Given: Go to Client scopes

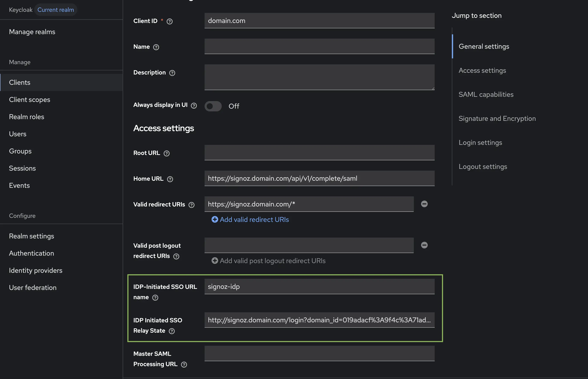Looking at the screenshot, I should 62,99.
